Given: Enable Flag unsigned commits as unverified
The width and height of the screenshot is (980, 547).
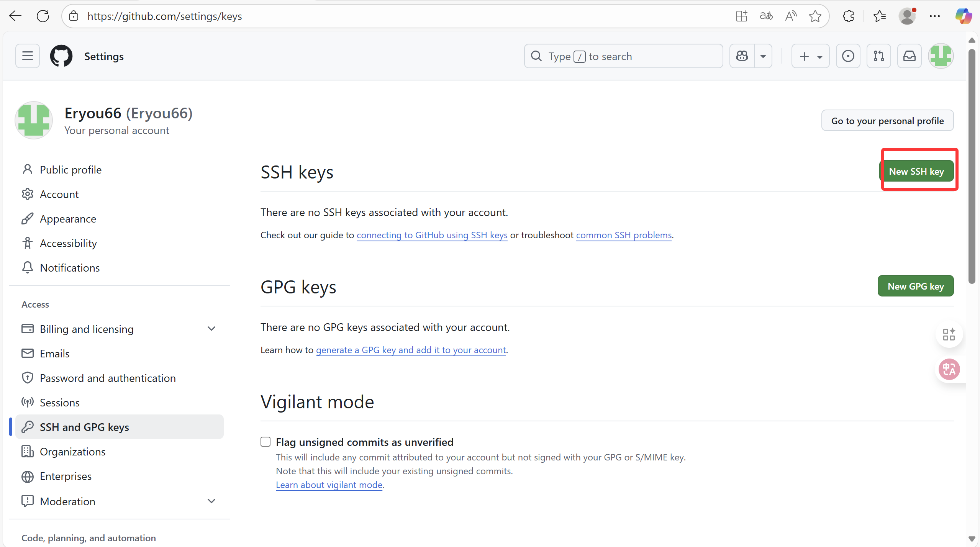Looking at the screenshot, I should pos(265,442).
